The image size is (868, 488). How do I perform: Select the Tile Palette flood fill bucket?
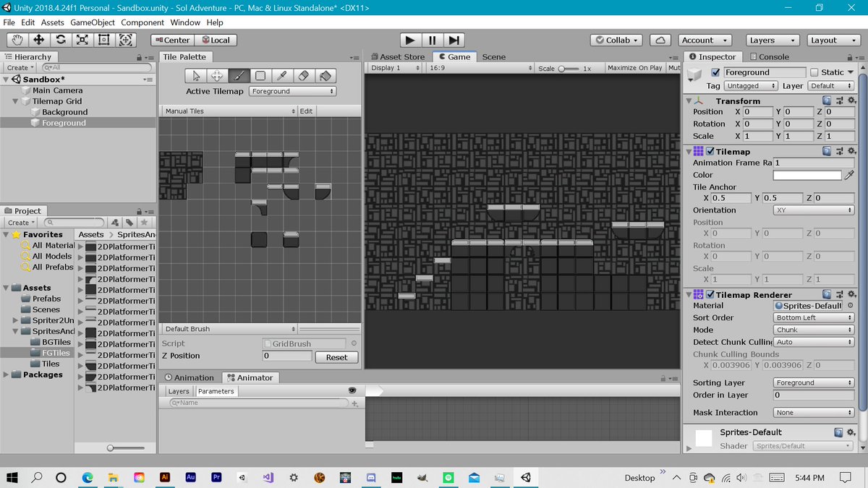pos(325,75)
